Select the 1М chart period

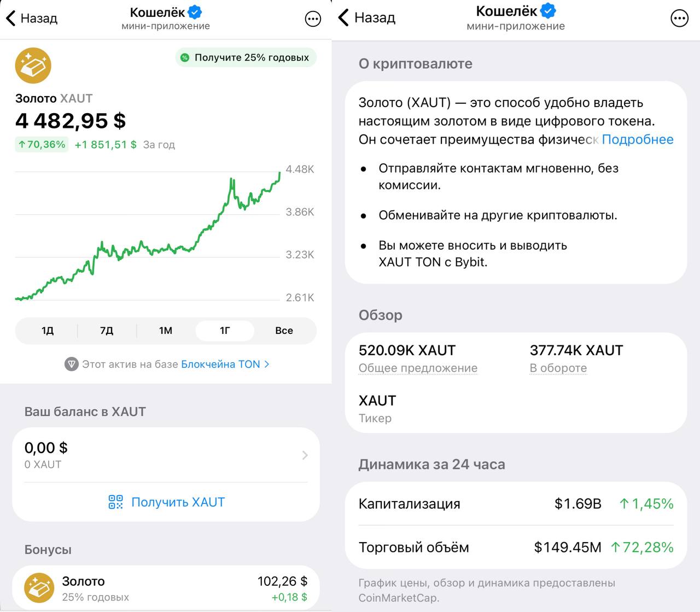point(166,331)
